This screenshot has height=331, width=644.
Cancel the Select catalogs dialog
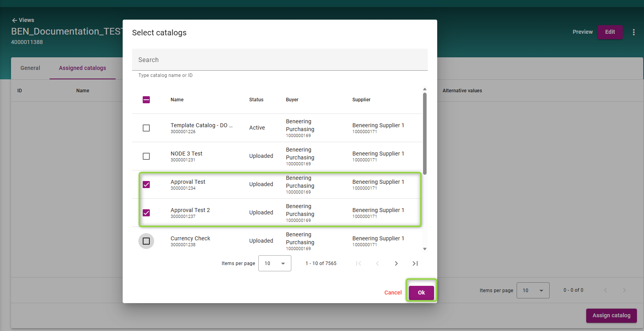[x=393, y=293]
